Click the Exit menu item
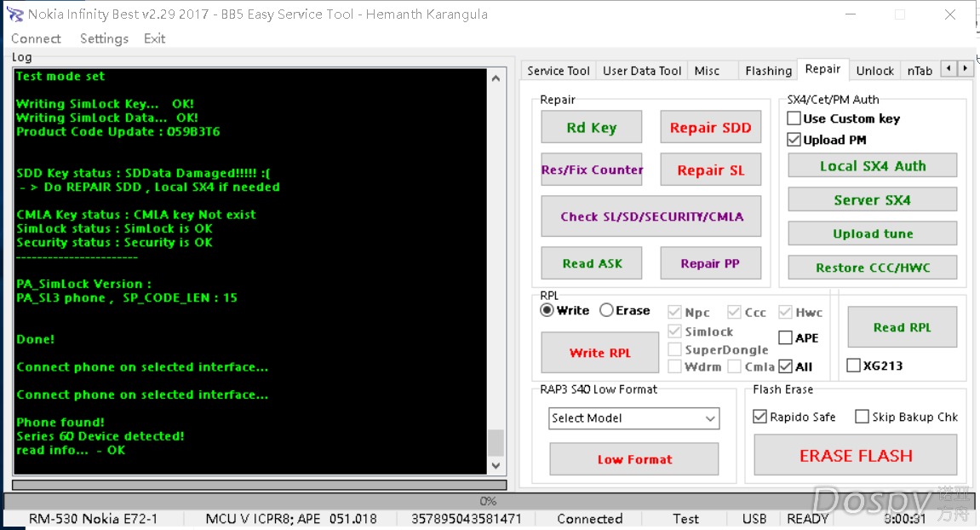The height and width of the screenshot is (530, 980). point(154,39)
